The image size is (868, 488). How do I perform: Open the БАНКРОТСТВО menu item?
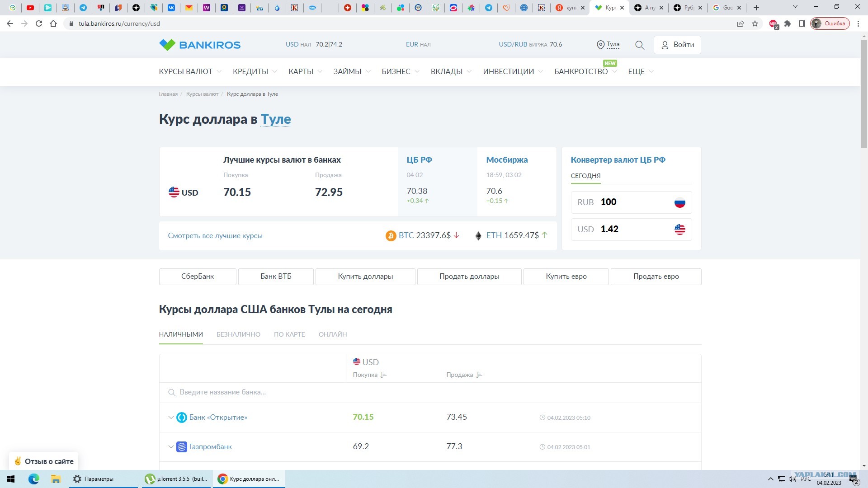(x=585, y=72)
